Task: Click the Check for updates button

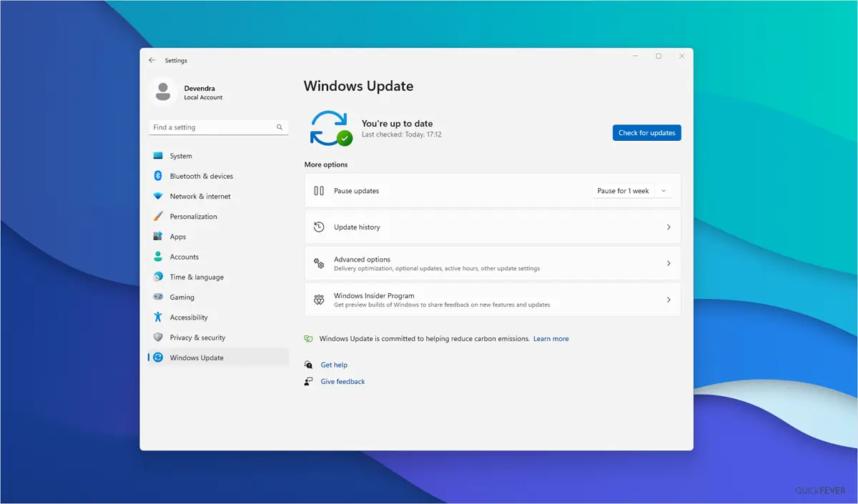Action: tap(646, 132)
